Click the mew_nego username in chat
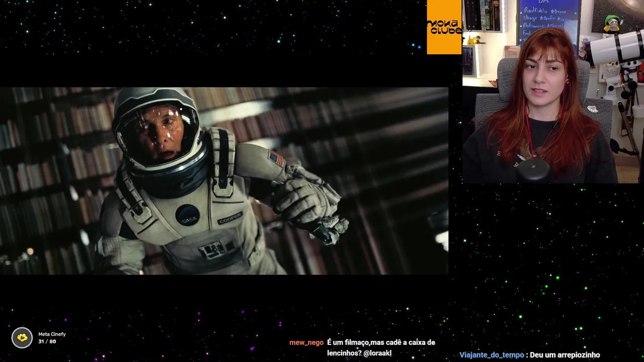This screenshot has height=362, width=644. coord(306,342)
